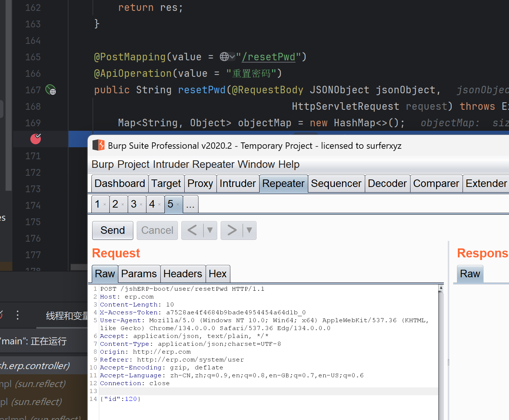The width and height of the screenshot is (509, 420).
Task: Open the Project menu
Action: point(134,164)
